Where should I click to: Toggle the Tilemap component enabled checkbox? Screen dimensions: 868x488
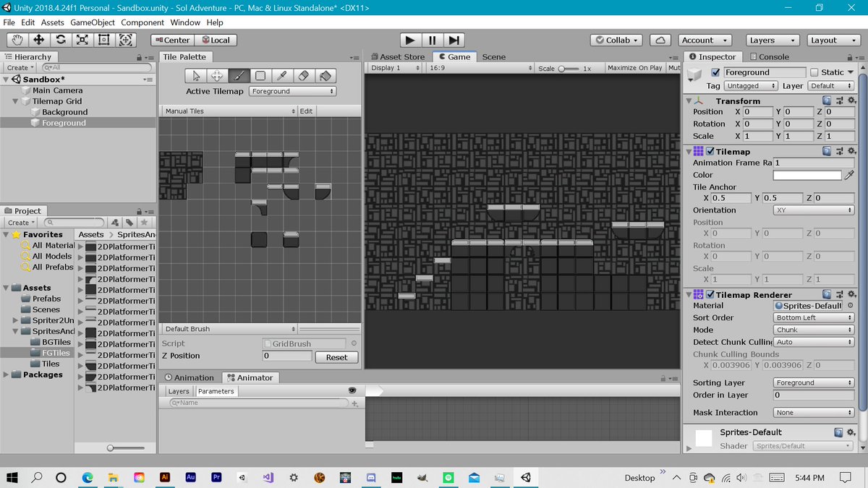(710, 152)
